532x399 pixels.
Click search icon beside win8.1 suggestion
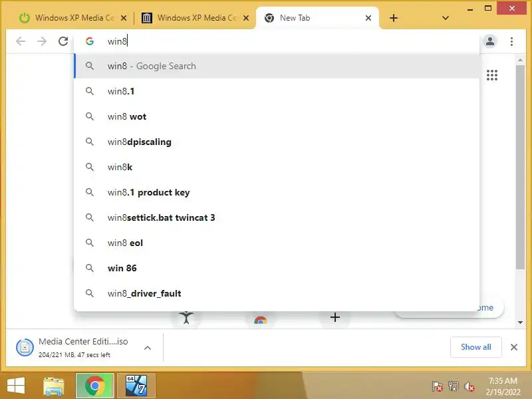point(90,91)
